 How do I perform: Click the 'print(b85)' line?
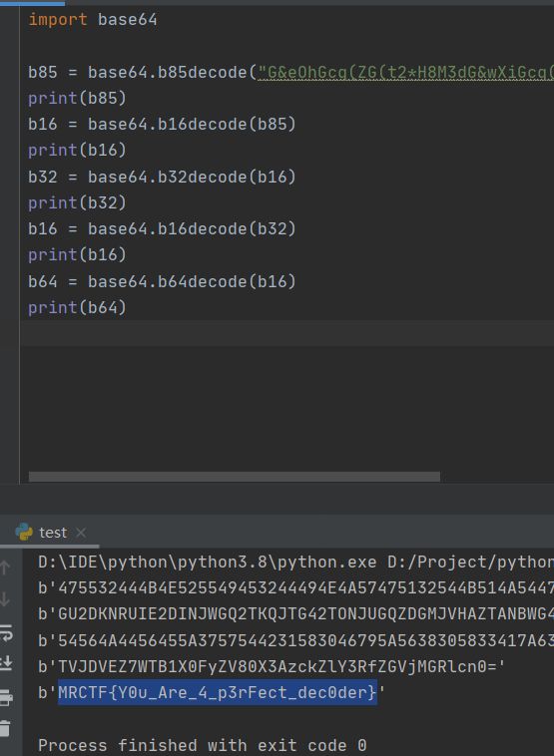click(77, 99)
